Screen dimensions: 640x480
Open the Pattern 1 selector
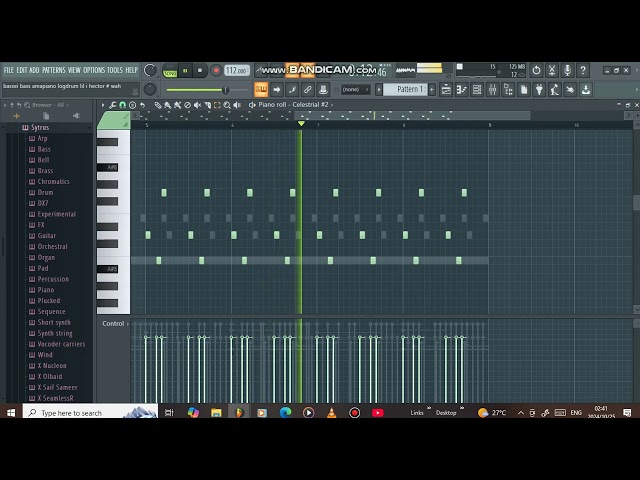pos(405,89)
